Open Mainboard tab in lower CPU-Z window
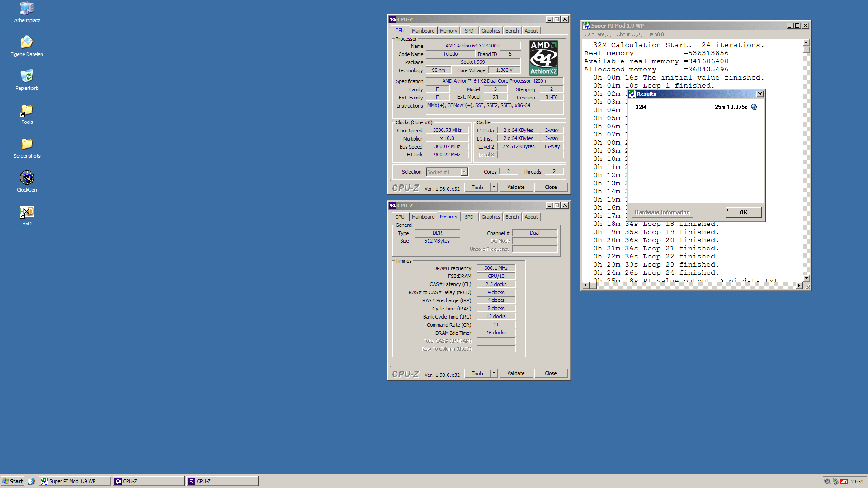The height and width of the screenshot is (488, 868). click(423, 217)
